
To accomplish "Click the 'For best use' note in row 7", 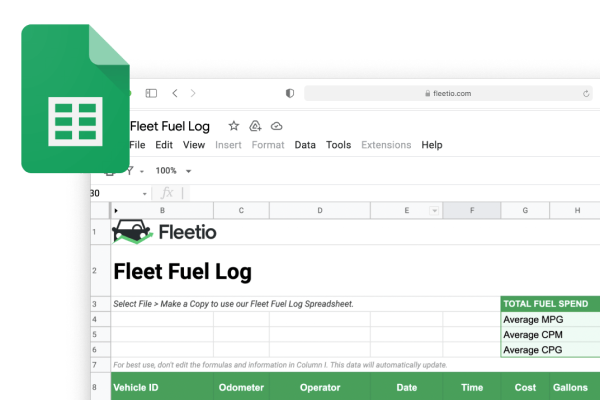I will point(280,365).
